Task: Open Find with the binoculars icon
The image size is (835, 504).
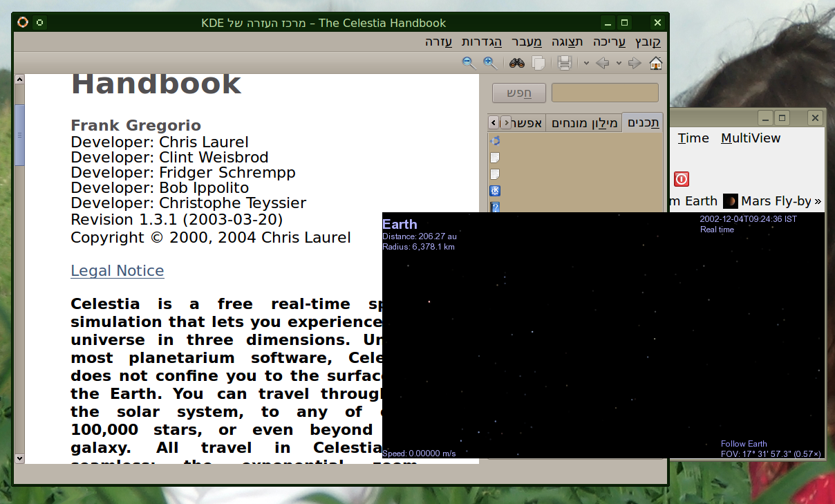Action: pos(517,63)
